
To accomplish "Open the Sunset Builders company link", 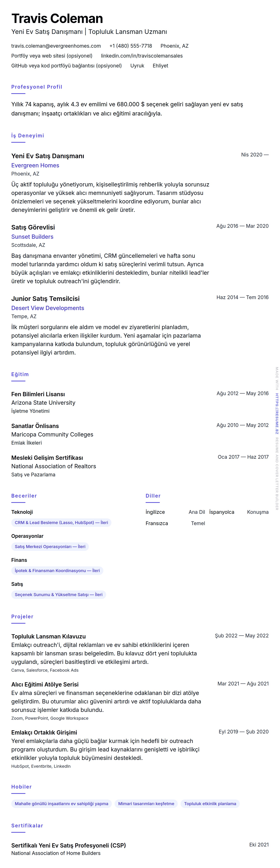I will pos(32,237).
